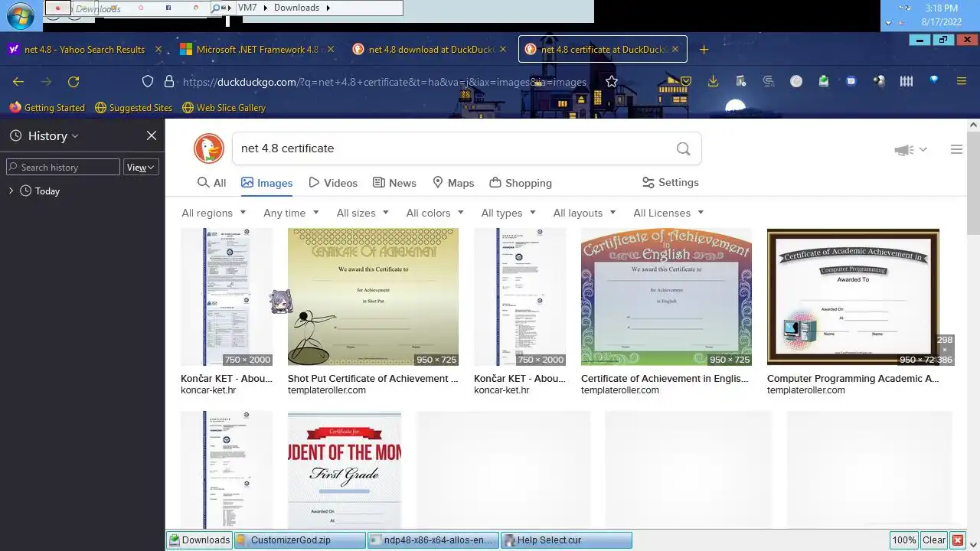Expand the All types filter
This screenshot has width=980, height=551.
[x=508, y=213]
